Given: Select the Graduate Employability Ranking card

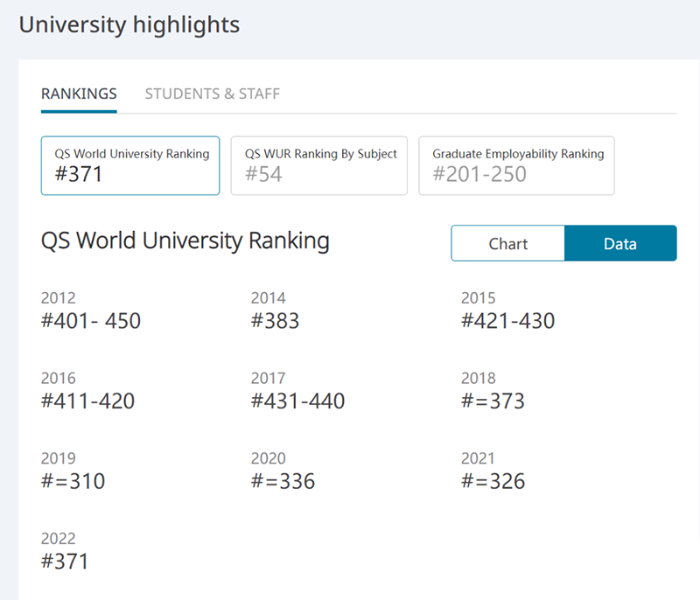Looking at the screenshot, I should [x=516, y=165].
